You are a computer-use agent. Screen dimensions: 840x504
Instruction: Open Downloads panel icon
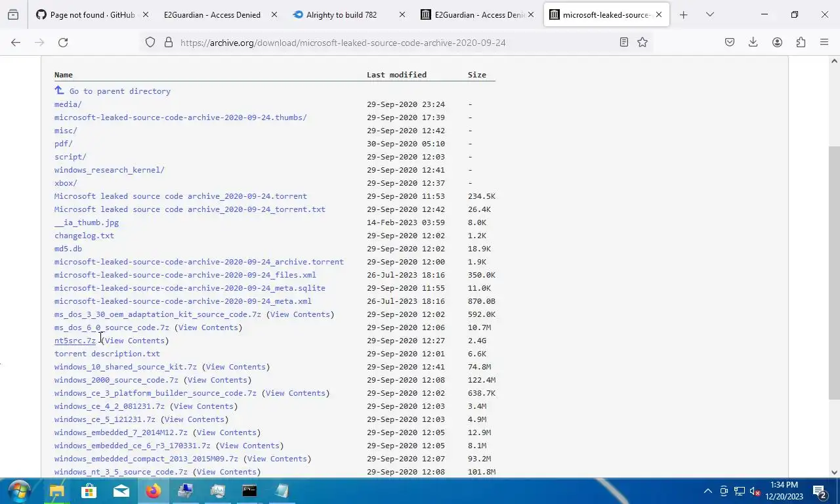[x=753, y=42]
